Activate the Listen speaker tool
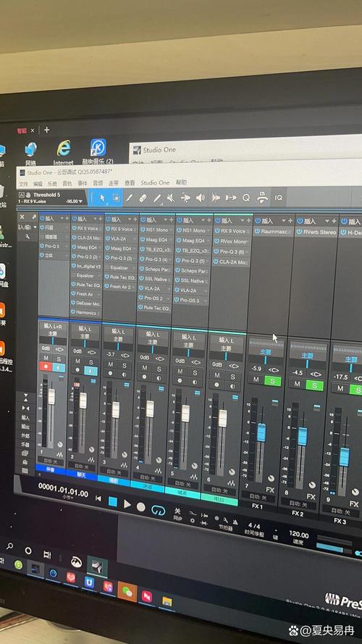Viewport: 362px width, 644px height. point(201,198)
